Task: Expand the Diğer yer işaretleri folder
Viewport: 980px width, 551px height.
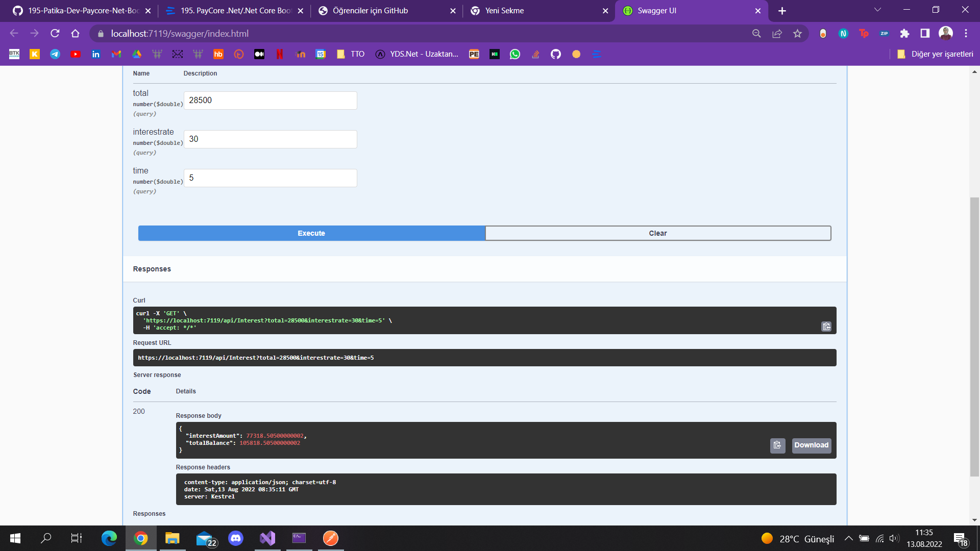Action: (x=936, y=54)
